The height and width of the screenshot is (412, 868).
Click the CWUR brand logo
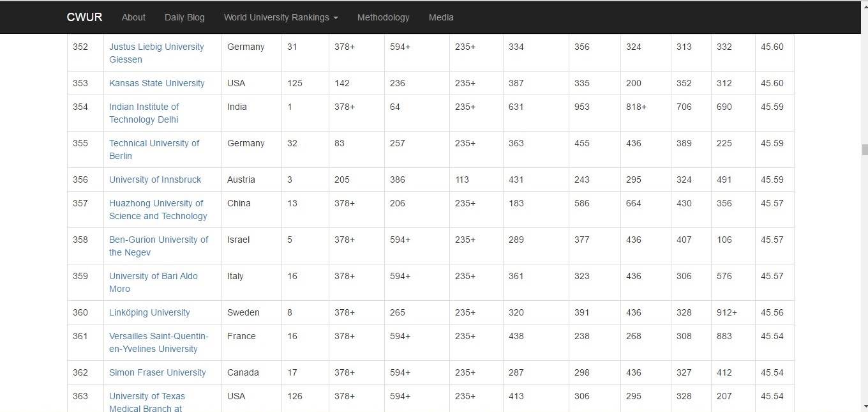pos(84,17)
